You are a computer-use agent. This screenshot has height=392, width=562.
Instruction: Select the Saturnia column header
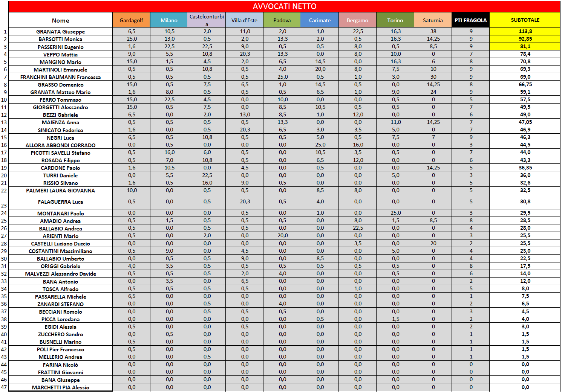[x=433, y=20]
